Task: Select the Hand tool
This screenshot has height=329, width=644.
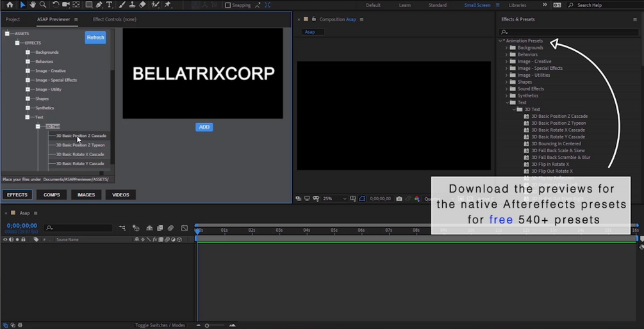Action: click(33, 5)
